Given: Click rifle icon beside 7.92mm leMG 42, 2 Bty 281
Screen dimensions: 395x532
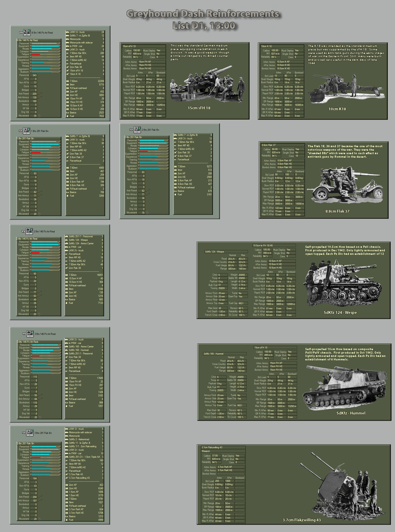Looking at the screenshot, I should (175, 149).
